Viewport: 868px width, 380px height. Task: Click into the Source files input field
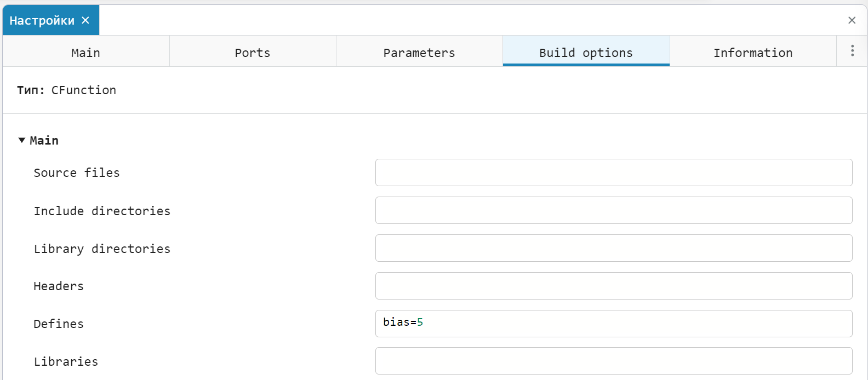[x=613, y=172]
